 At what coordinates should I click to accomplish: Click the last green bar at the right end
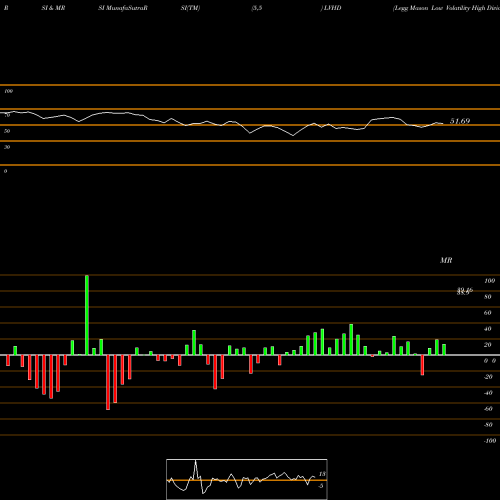click(x=444, y=350)
